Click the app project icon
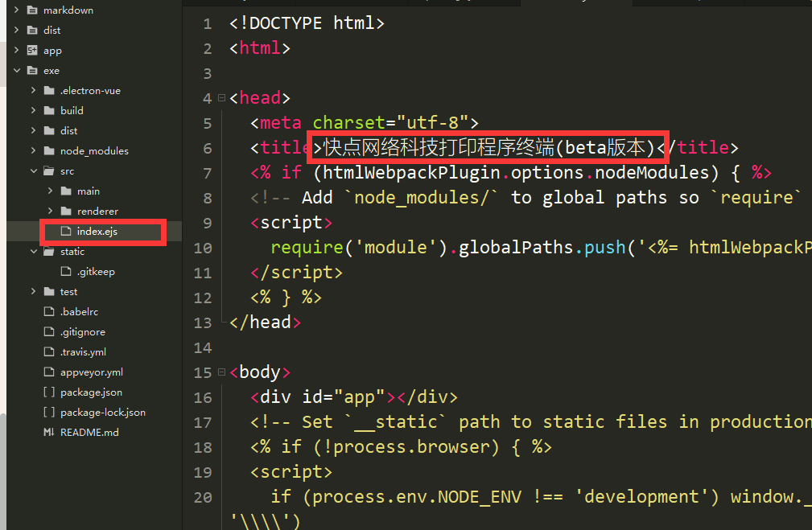 point(32,50)
